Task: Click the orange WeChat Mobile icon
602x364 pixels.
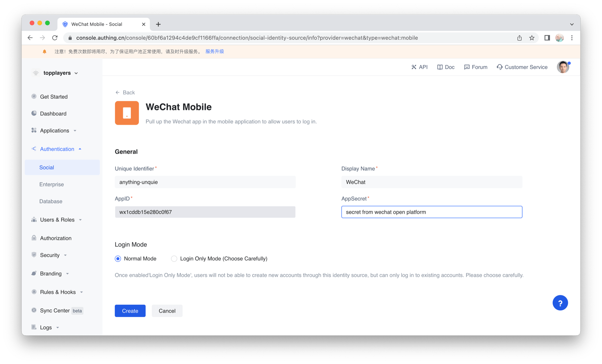Action: (x=127, y=113)
